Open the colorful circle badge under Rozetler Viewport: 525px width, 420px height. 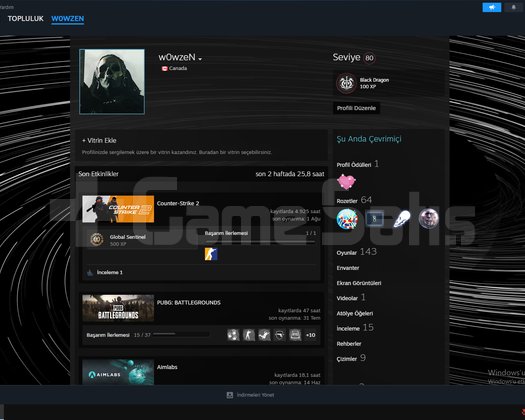347,219
